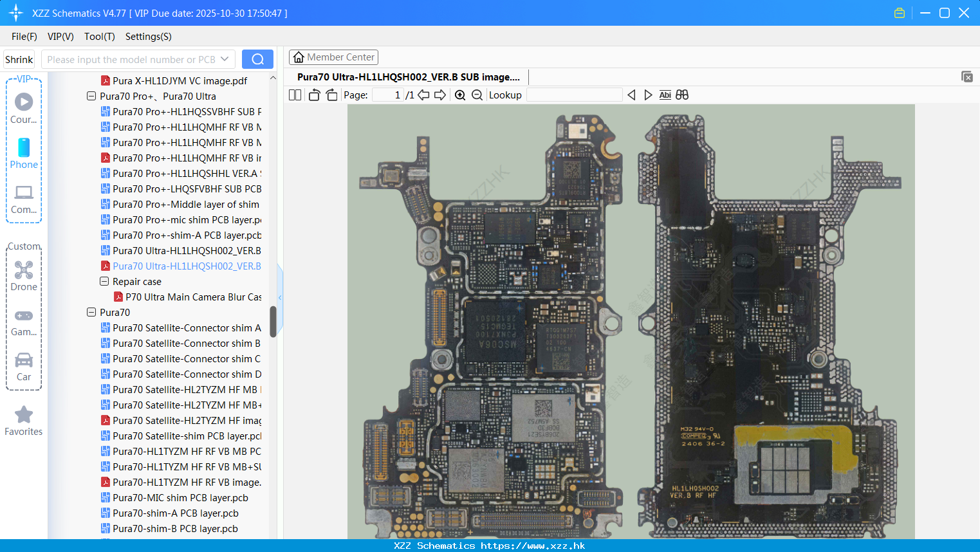Open Pura70 Pro+-shim-A PCB layer.pcb
Screen dimensions: 980x552
181,235
